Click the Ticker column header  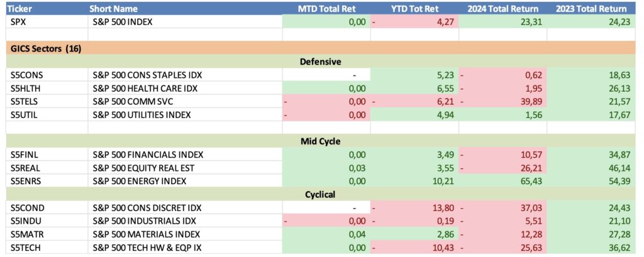tap(23, 9)
